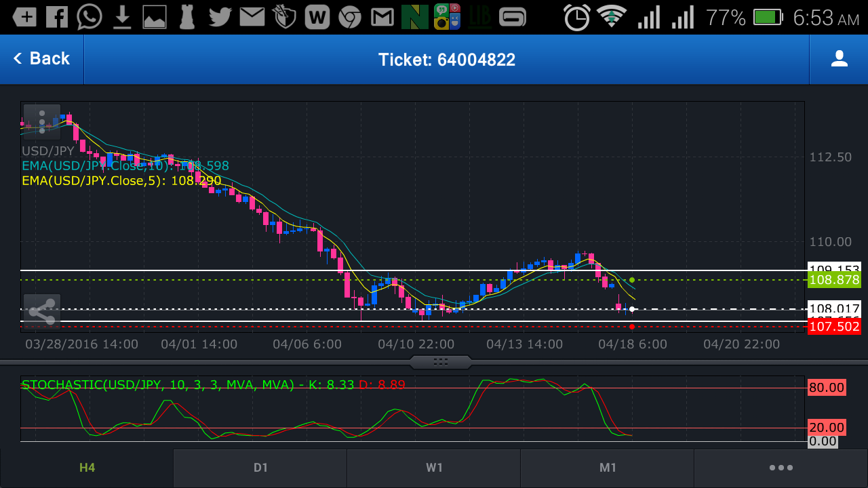Tap the share chart icon
The width and height of the screenshot is (868, 488).
[42, 312]
